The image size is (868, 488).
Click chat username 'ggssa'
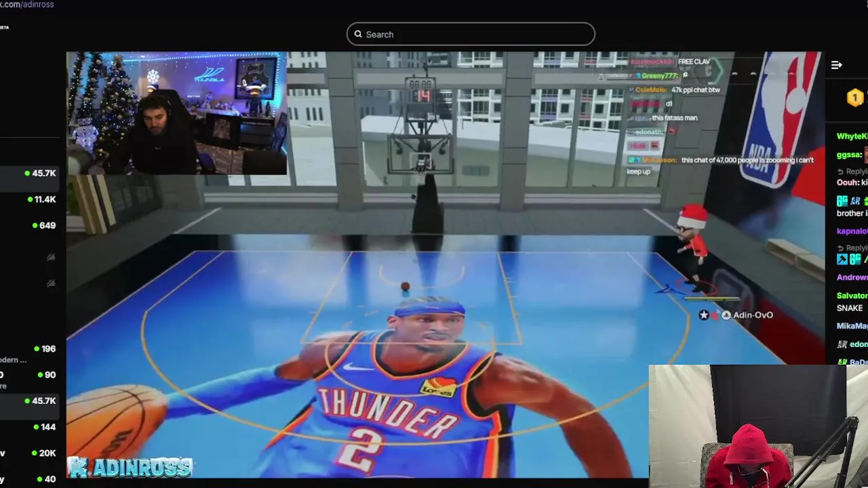pos(849,155)
